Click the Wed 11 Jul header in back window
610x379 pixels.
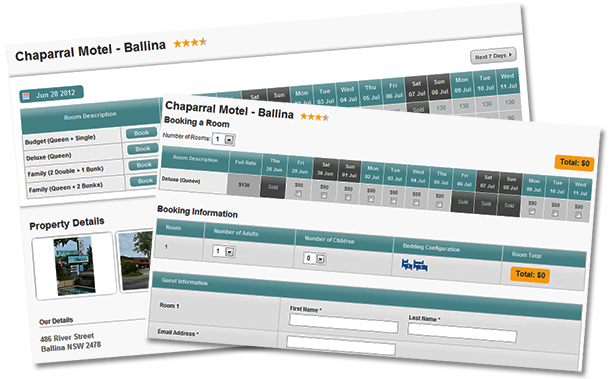[x=508, y=81]
